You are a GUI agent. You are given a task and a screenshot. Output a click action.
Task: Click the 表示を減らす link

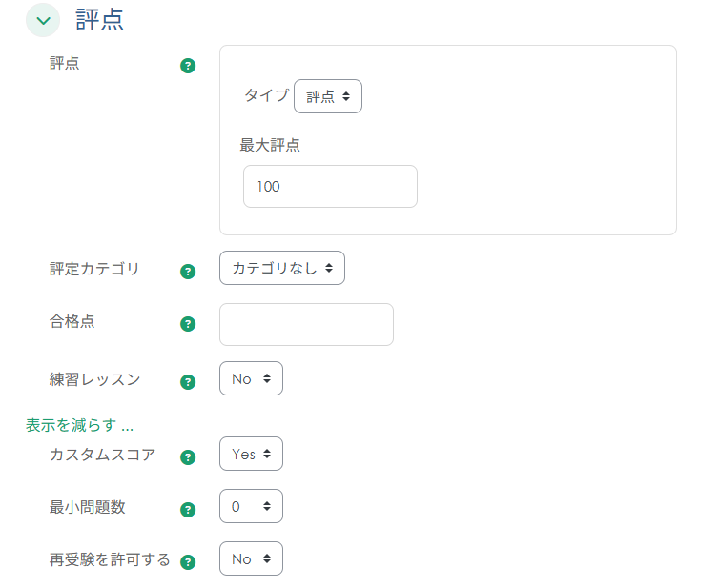point(79,425)
